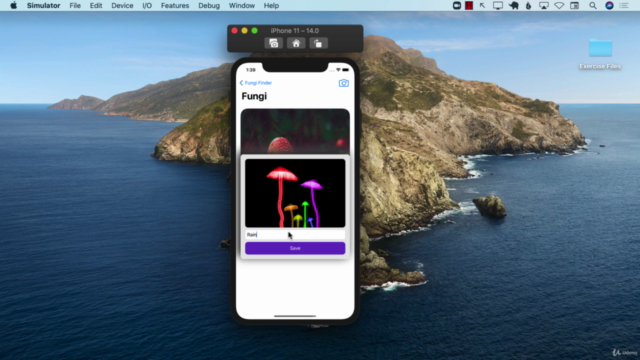Open the Features menu
The width and height of the screenshot is (640, 360).
175,6
